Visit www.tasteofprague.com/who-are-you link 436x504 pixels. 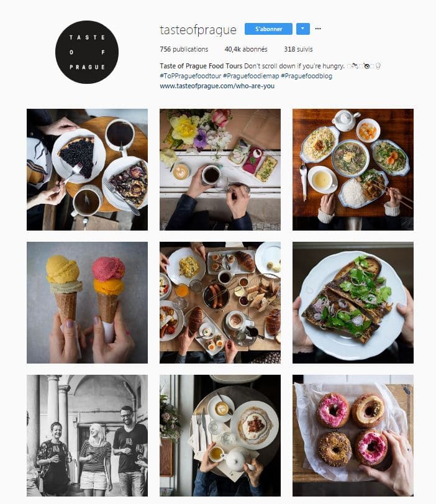click(x=217, y=86)
